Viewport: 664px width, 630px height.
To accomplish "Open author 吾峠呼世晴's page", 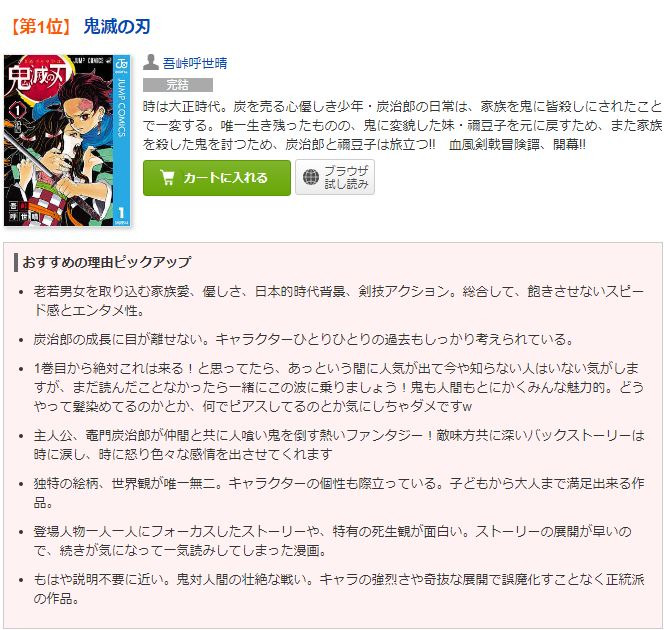I will [195, 64].
